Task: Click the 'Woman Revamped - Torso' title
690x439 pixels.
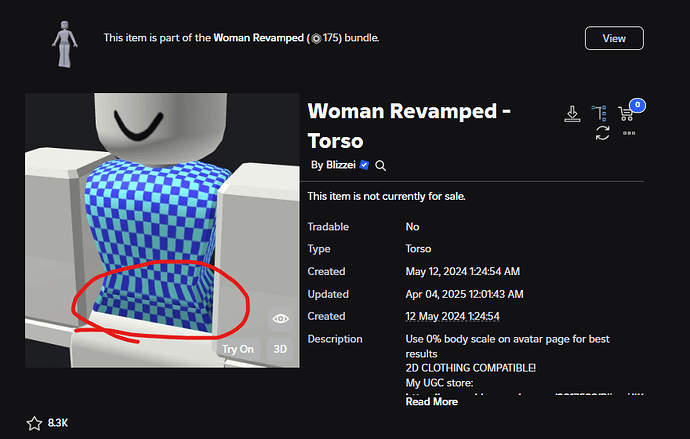Action: (409, 126)
